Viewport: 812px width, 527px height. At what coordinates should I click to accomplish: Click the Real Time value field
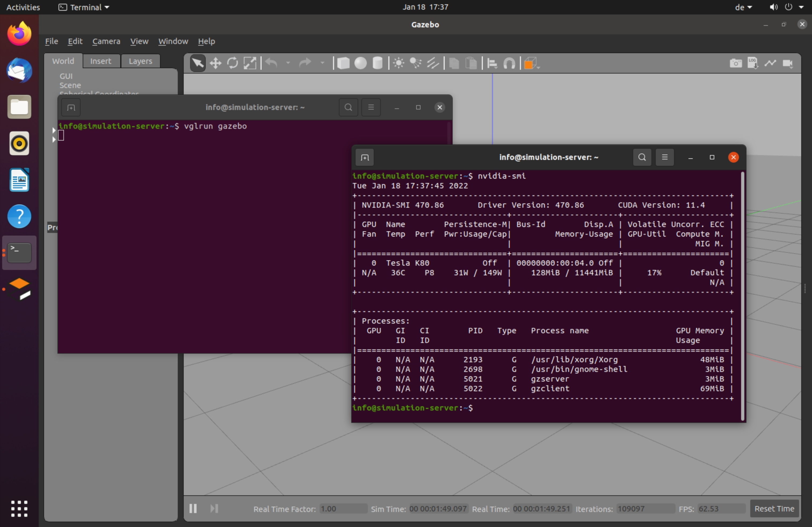tap(542, 509)
